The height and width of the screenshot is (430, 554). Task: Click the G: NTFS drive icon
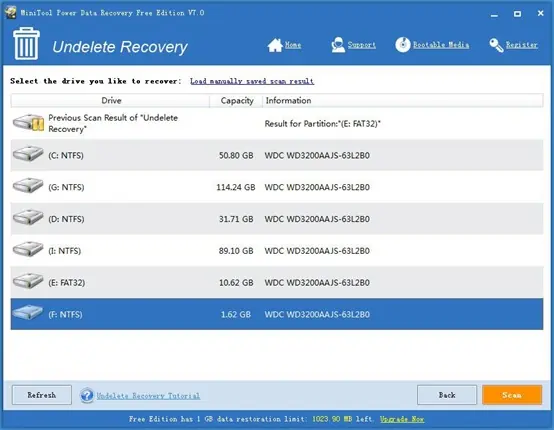[28, 186]
